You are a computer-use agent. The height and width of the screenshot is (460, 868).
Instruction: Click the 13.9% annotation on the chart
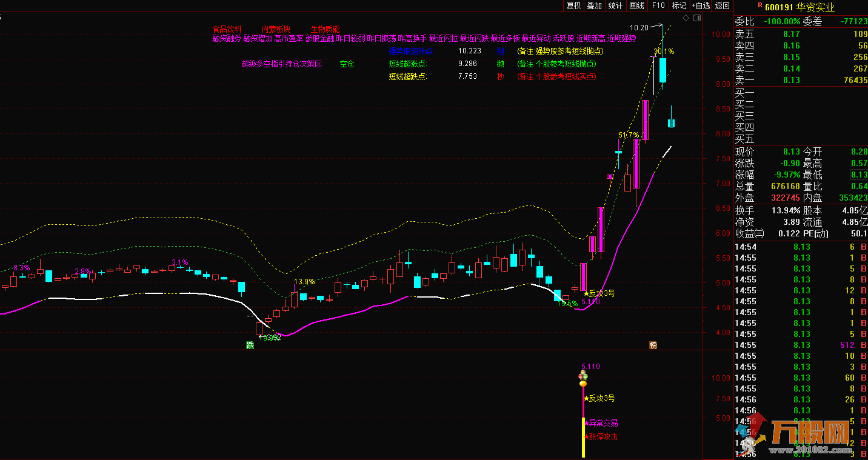(x=305, y=282)
